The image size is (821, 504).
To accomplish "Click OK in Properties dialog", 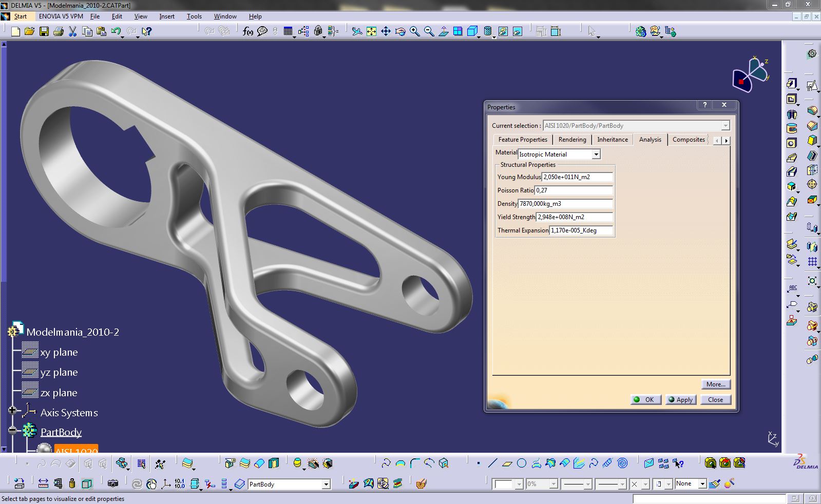I will [x=645, y=400].
